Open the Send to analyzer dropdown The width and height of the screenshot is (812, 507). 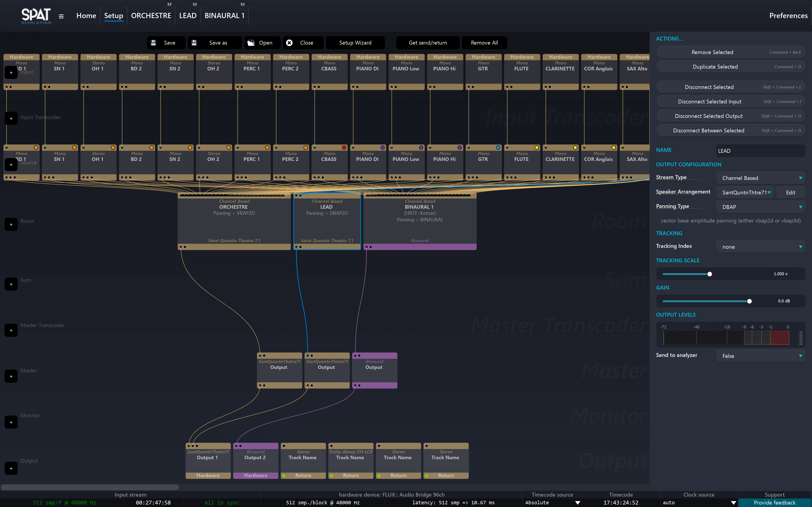[760, 356]
